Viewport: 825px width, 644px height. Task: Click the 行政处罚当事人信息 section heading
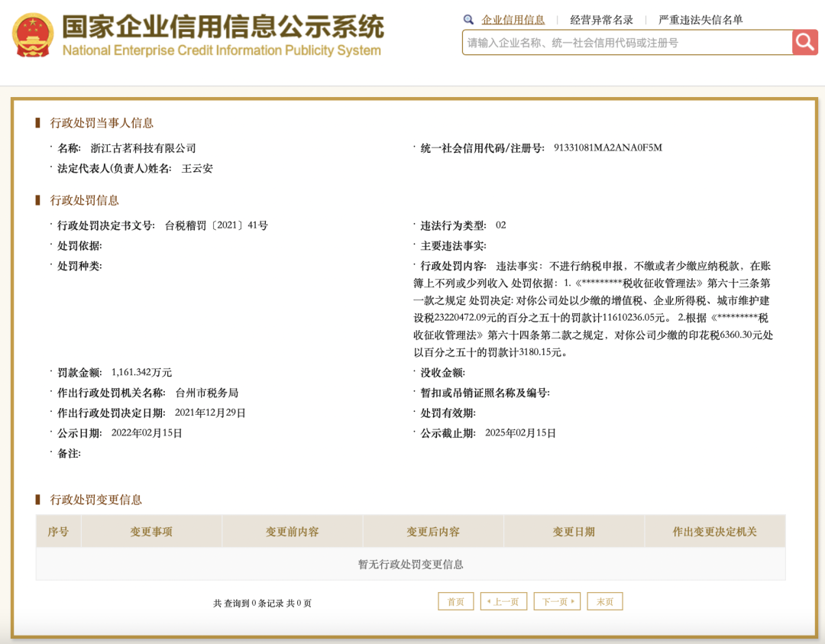[102, 123]
